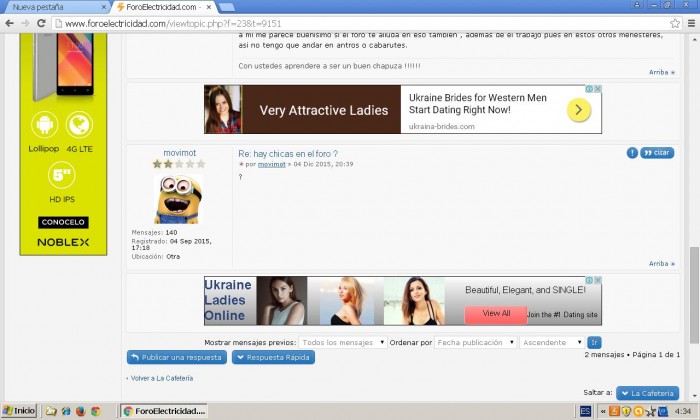Open the 'Todos los mensajes' dropdown

(x=342, y=342)
